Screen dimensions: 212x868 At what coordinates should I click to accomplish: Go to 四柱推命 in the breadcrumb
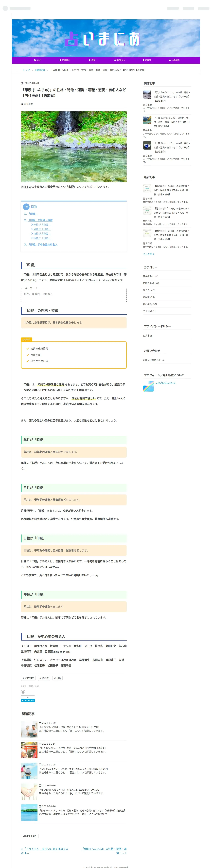coord(40,70)
